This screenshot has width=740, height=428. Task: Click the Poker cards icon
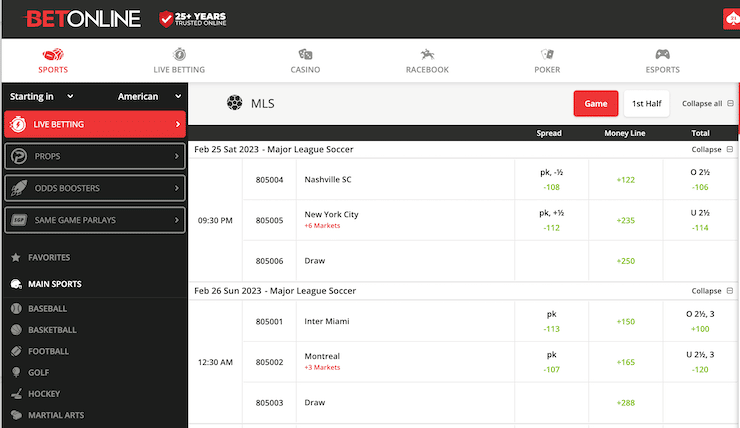547,54
